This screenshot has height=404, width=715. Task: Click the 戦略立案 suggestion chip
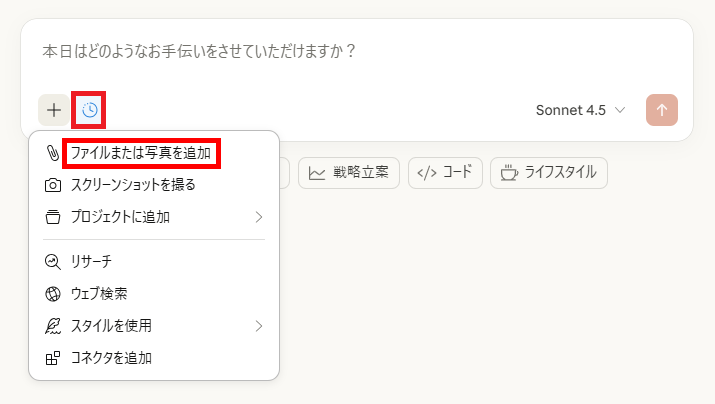349,173
